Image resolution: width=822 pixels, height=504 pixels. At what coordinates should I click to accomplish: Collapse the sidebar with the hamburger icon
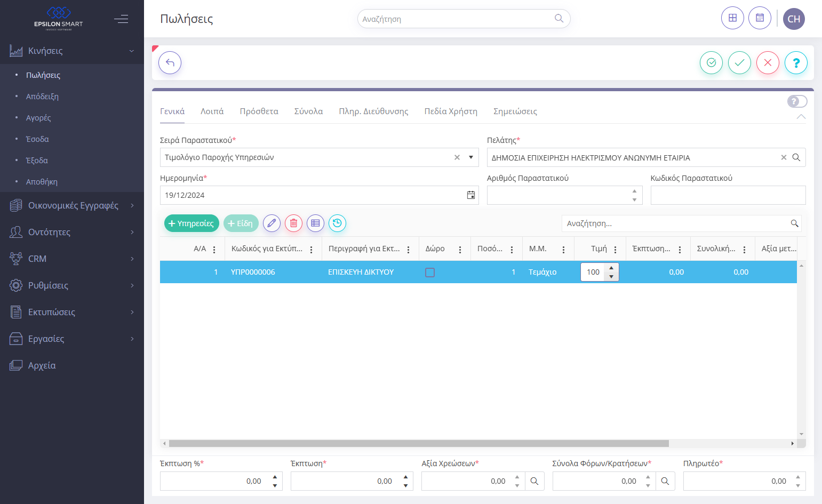121,19
